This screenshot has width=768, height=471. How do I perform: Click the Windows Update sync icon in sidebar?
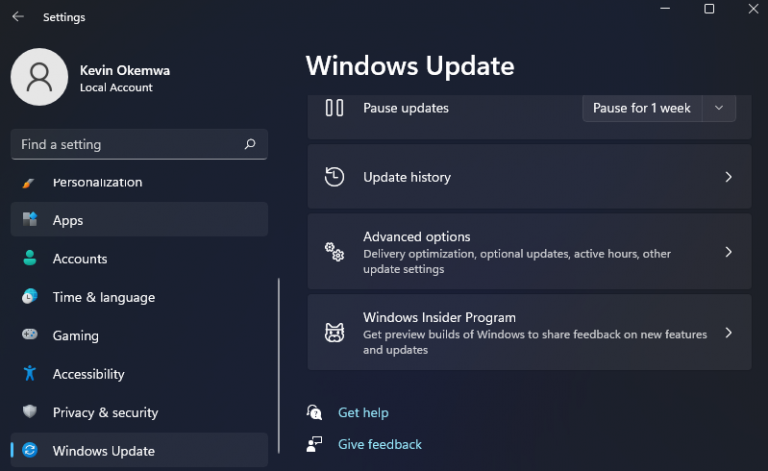[x=30, y=449]
